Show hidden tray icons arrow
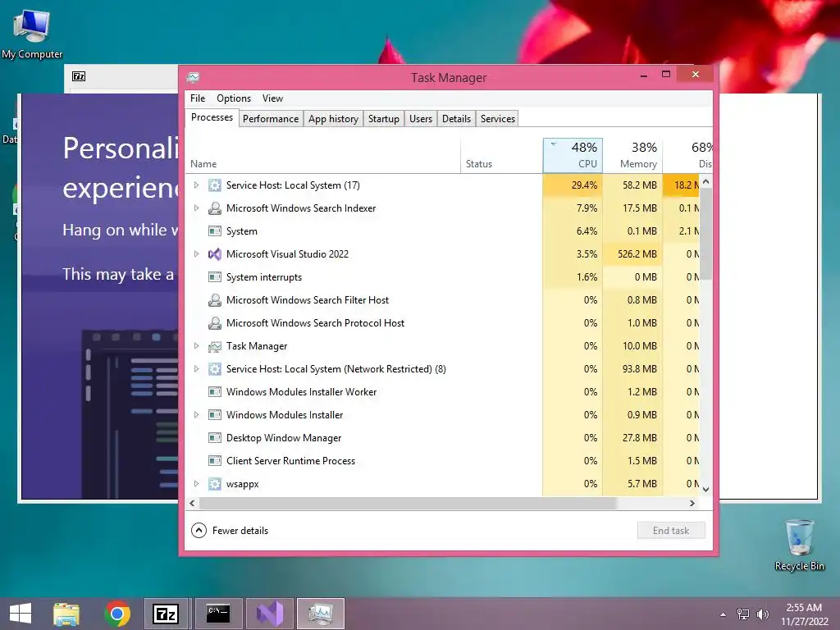This screenshot has width=840, height=630. [724, 614]
